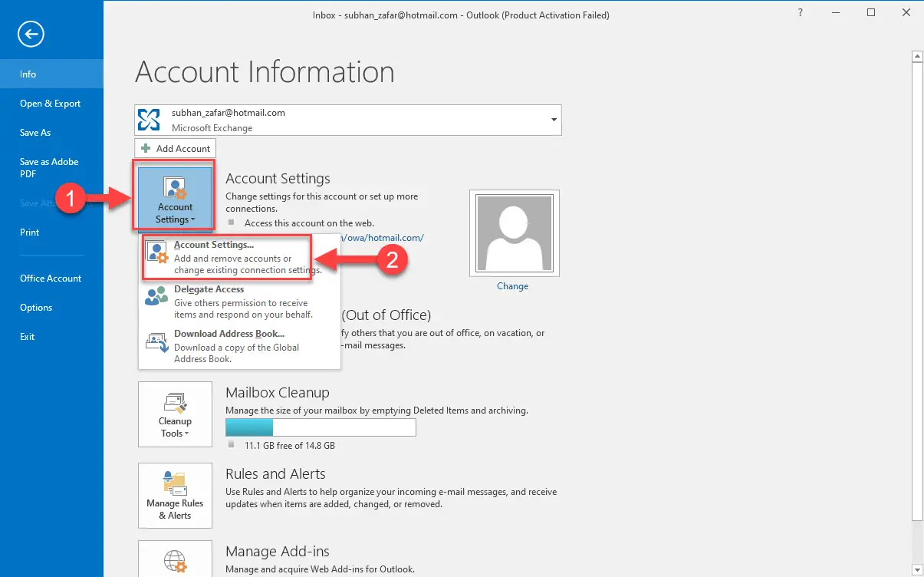Minimize the Outlook window

pyautogui.click(x=835, y=13)
